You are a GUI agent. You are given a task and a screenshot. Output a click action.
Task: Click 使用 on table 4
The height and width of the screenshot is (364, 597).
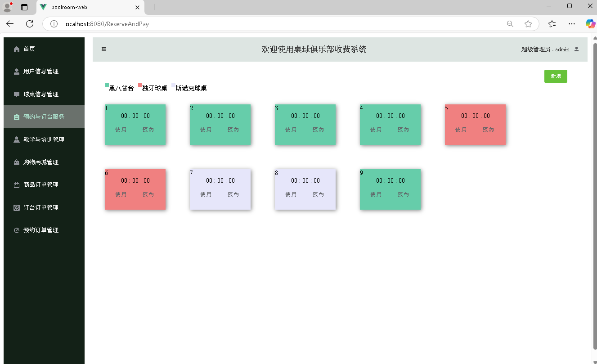(376, 130)
